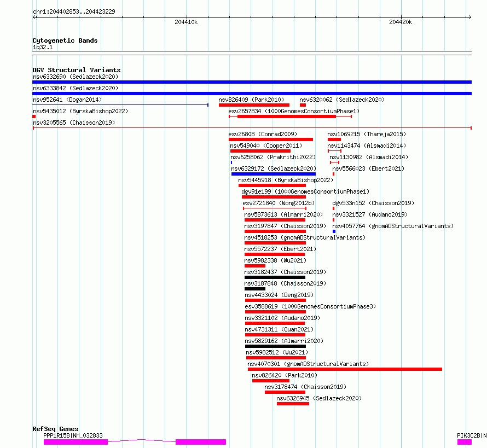Open dgv533n152 (Chaisson2019) label

(373, 203)
